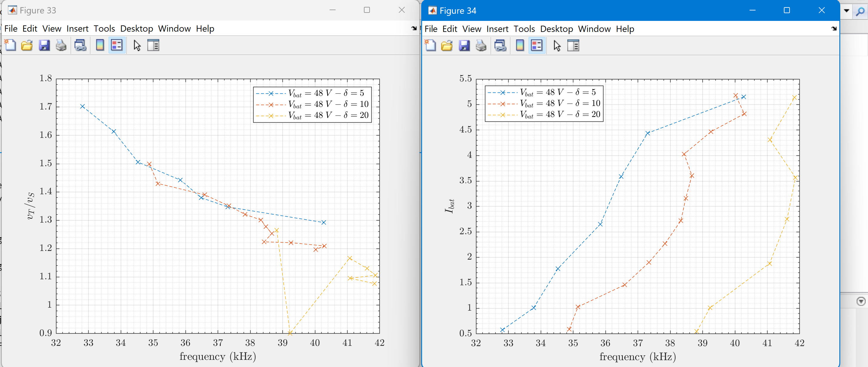Print Figure 33 with the printer icon
Screen dimensions: 868x367
pos(61,45)
